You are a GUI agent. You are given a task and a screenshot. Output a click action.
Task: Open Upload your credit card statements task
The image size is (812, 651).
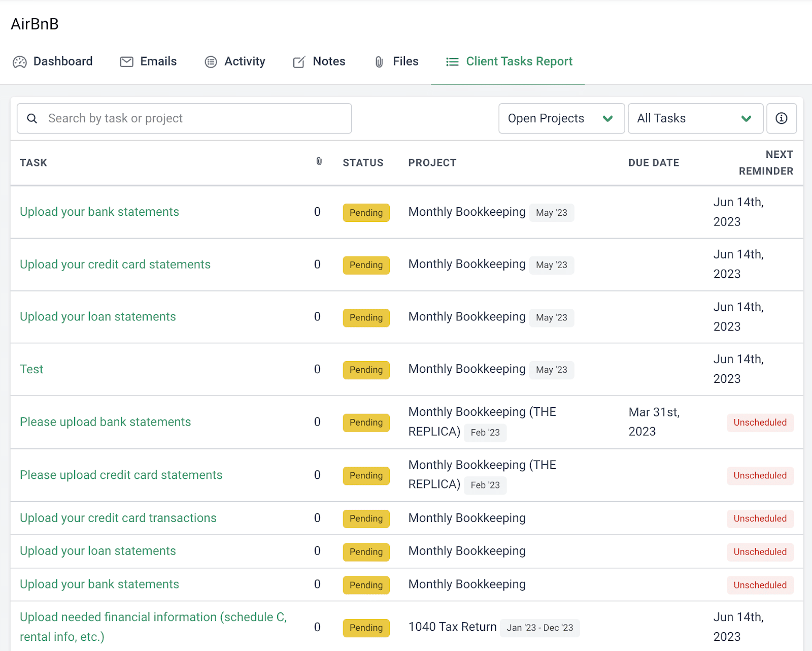(115, 264)
